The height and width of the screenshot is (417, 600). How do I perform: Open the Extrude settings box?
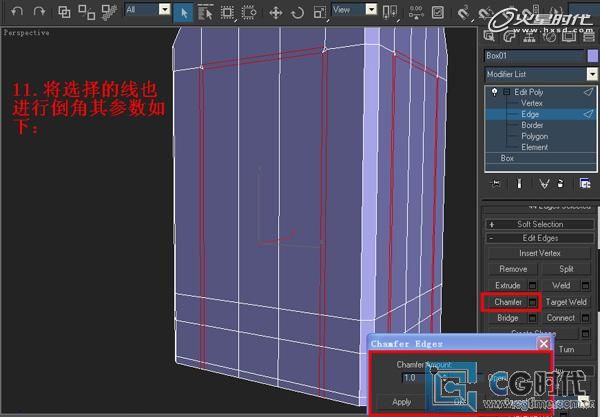click(x=532, y=286)
